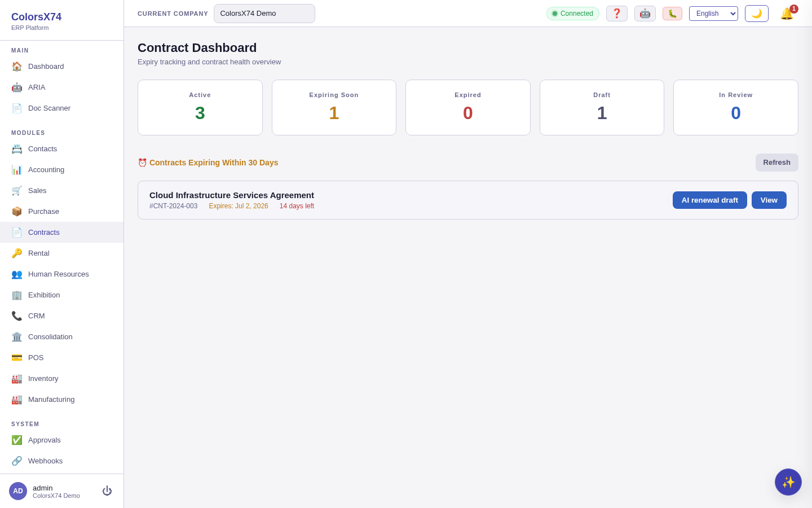Click the Approvals green checkmark icon
812x508 pixels.
coord(17,440)
